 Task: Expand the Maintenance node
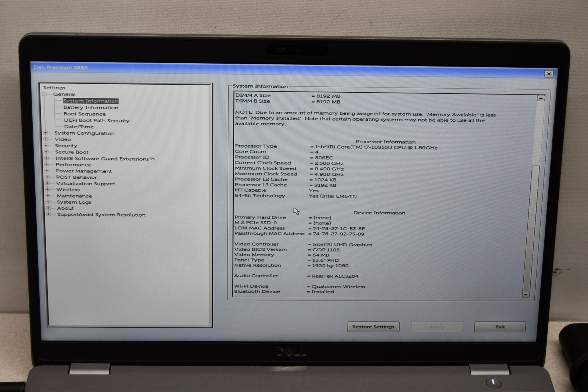coord(47,196)
